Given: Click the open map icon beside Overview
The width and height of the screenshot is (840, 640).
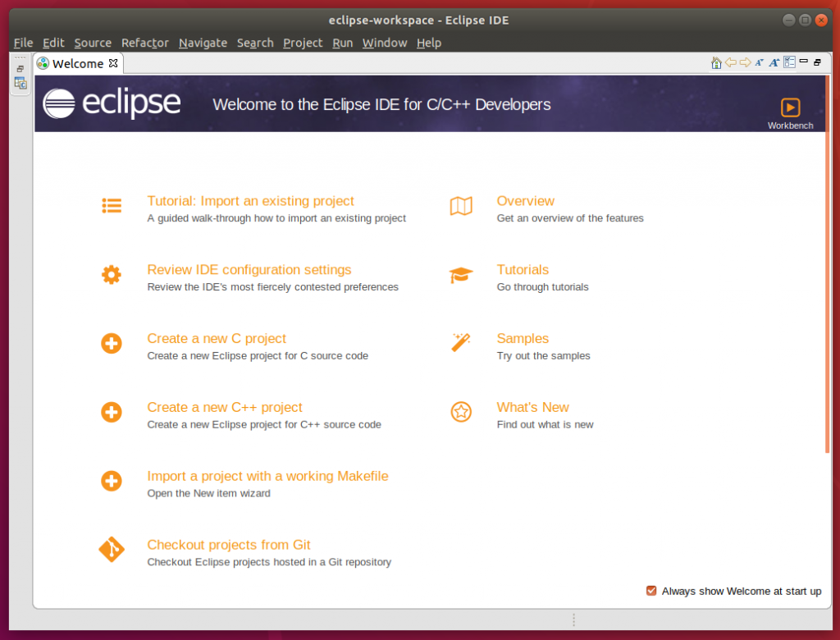Looking at the screenshot, I should (x=461, y=206).
